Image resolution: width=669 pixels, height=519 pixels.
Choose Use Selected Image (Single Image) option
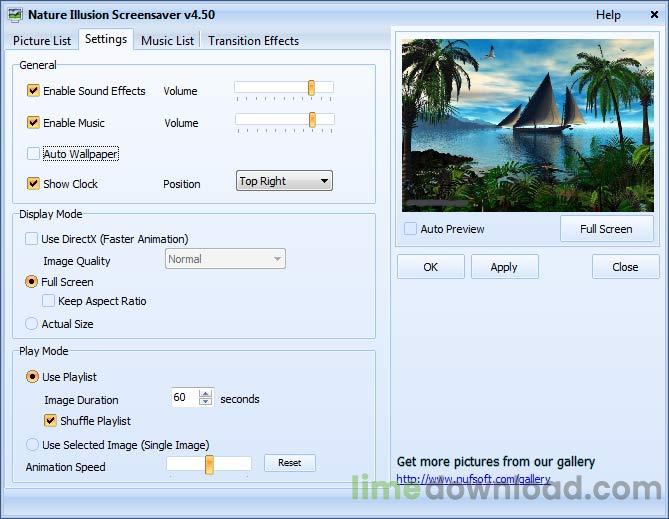tap(32, 445)
